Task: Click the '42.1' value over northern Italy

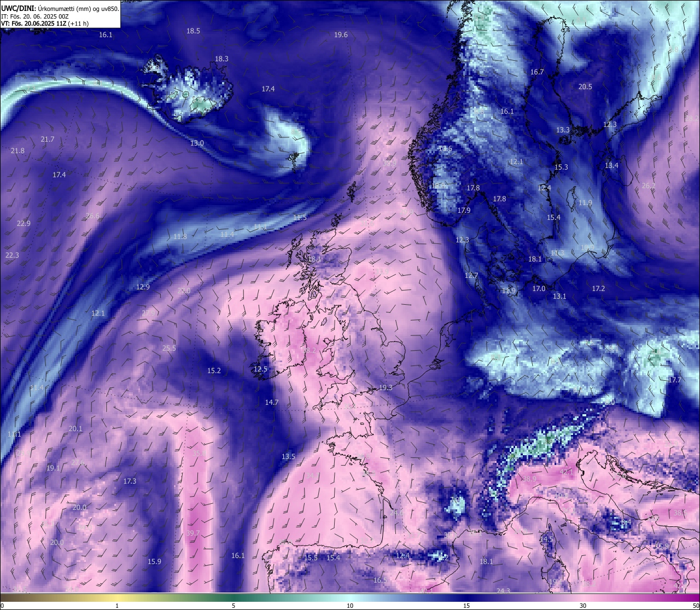Action: tap(566, 472)
